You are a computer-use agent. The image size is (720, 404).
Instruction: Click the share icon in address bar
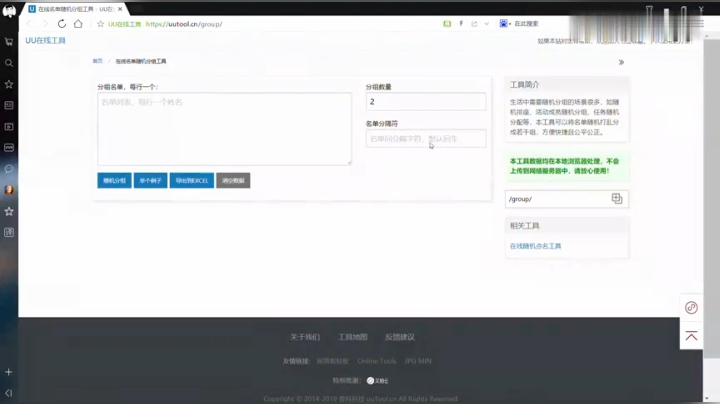tap(474, 23)
